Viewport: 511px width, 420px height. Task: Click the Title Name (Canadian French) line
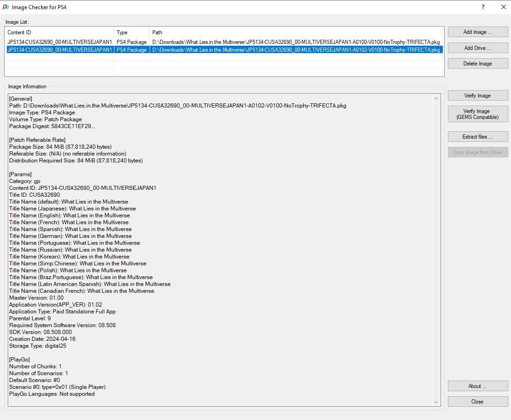(81, 291)
